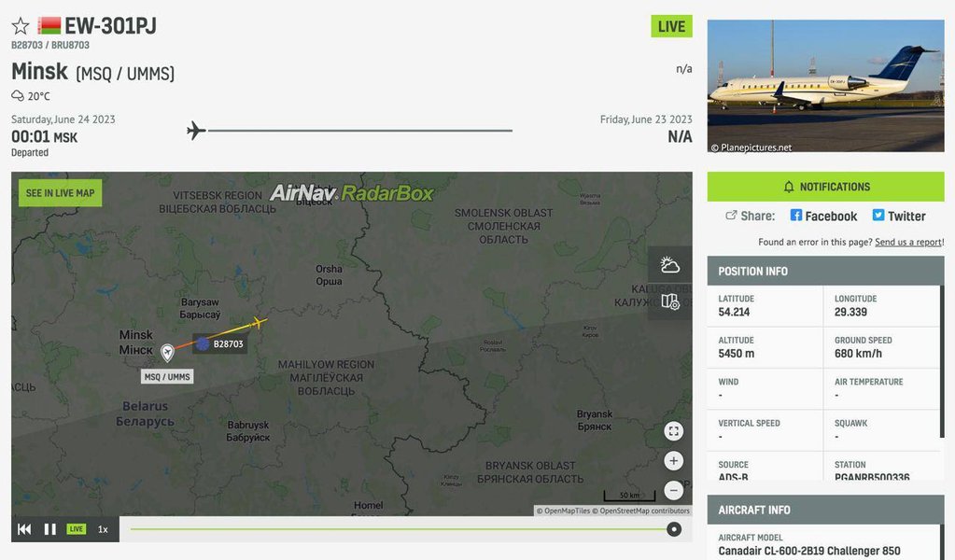Click the B28703 flight label on map
This screenshot has height=560, width=955.
(220, 343)
